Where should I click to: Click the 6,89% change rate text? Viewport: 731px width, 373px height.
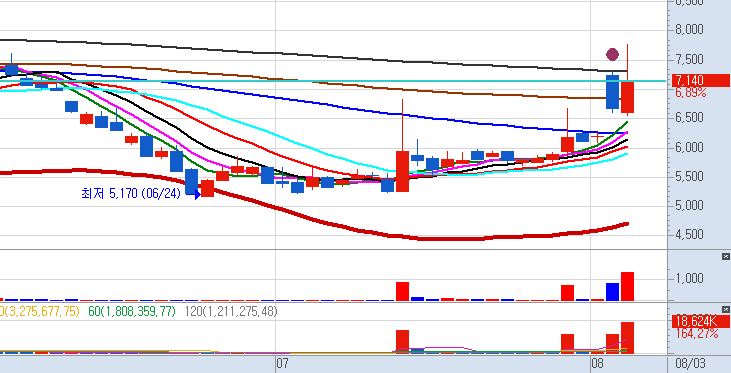(690, 92)
